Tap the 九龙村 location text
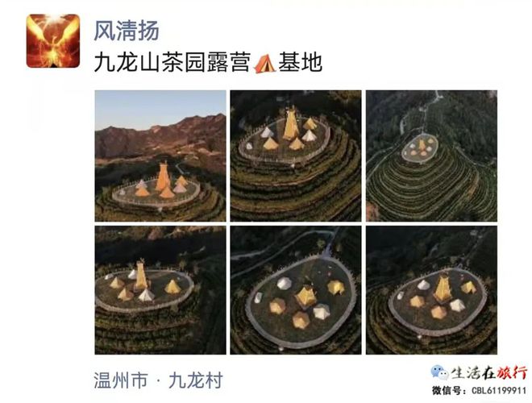Viewport: 532px width, 403px height. (196, 380)
